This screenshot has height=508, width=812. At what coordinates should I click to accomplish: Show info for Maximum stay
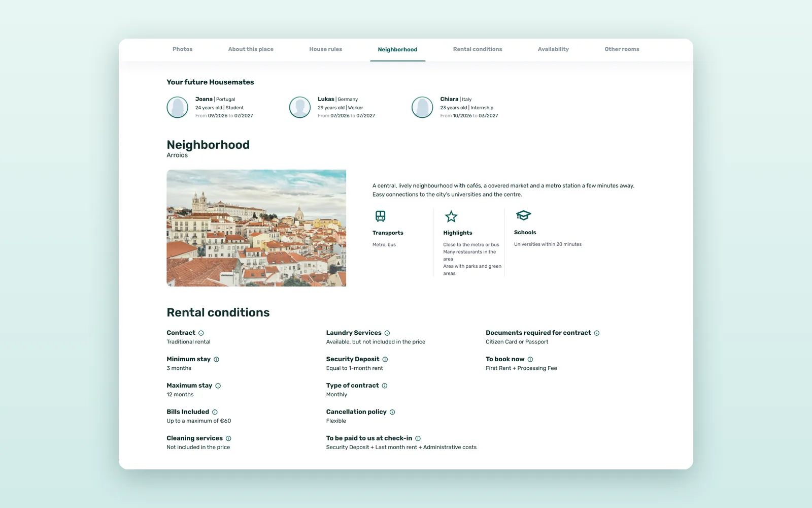(x=218, y=386)
